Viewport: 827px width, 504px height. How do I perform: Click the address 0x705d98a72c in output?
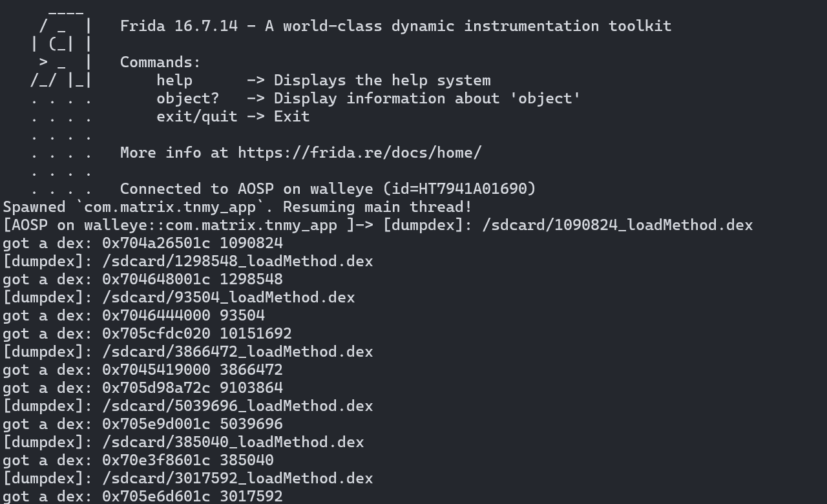[156, 388]
